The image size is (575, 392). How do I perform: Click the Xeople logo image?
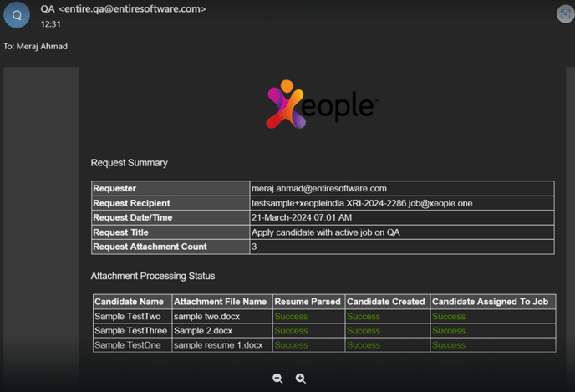pyautogui.click(x=322, y=104)
